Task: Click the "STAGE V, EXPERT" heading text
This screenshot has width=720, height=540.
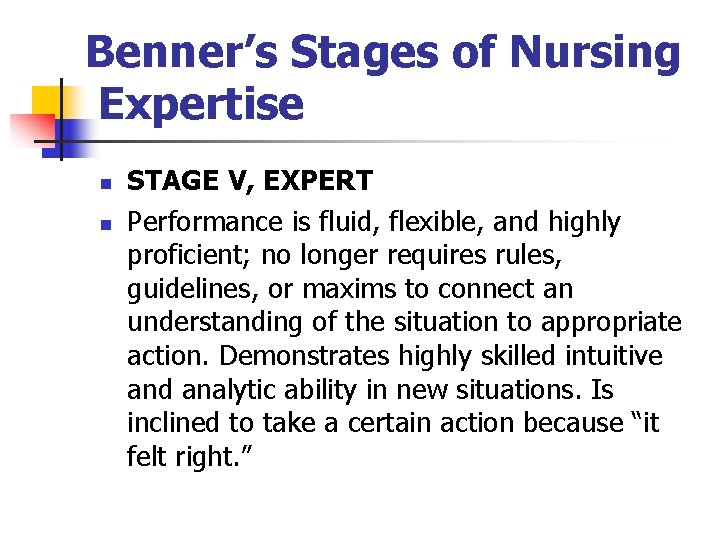Action: (x=250, y=181)
